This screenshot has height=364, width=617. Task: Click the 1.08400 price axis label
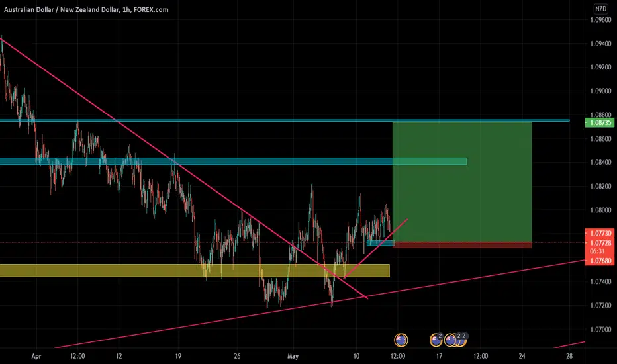point(600,162)
